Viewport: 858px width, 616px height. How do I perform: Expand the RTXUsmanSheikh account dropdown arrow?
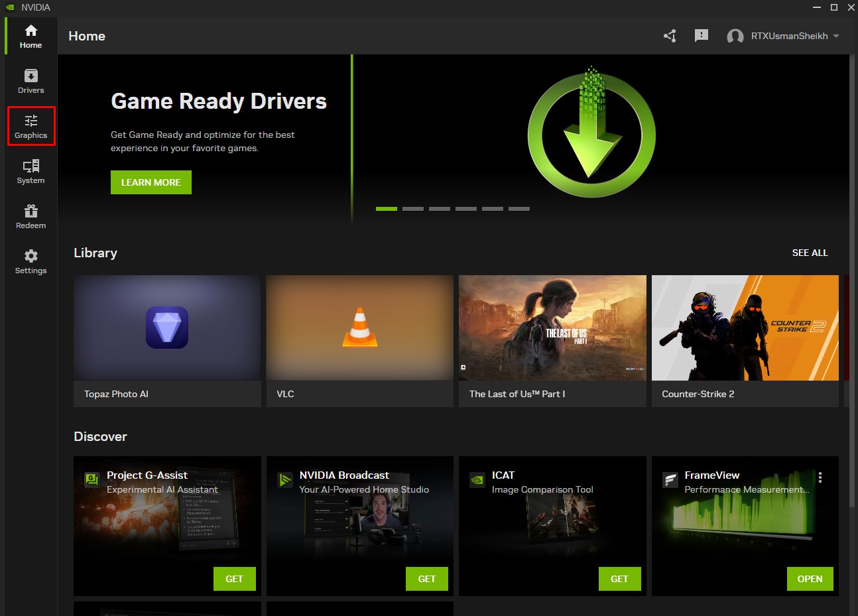click(x=836, y=36)
